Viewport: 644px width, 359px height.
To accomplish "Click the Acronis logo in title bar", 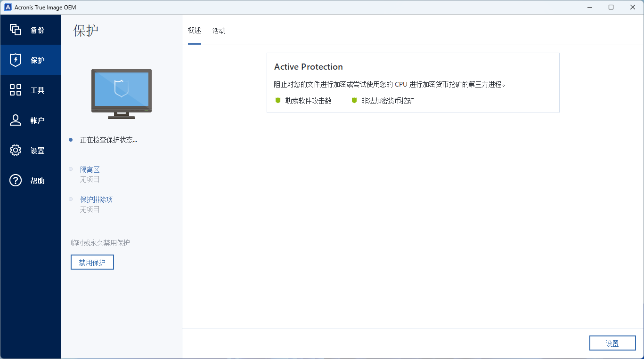I will point(8,7).
